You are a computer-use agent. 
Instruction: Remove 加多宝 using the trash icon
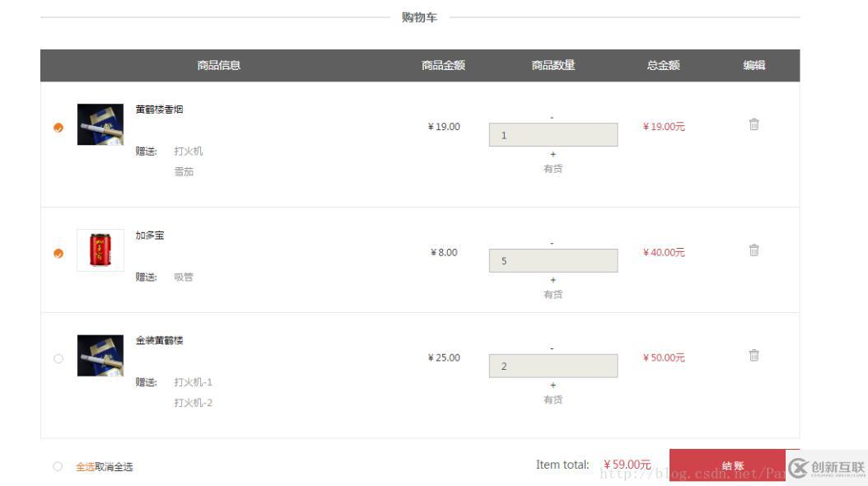coord(754,250)
